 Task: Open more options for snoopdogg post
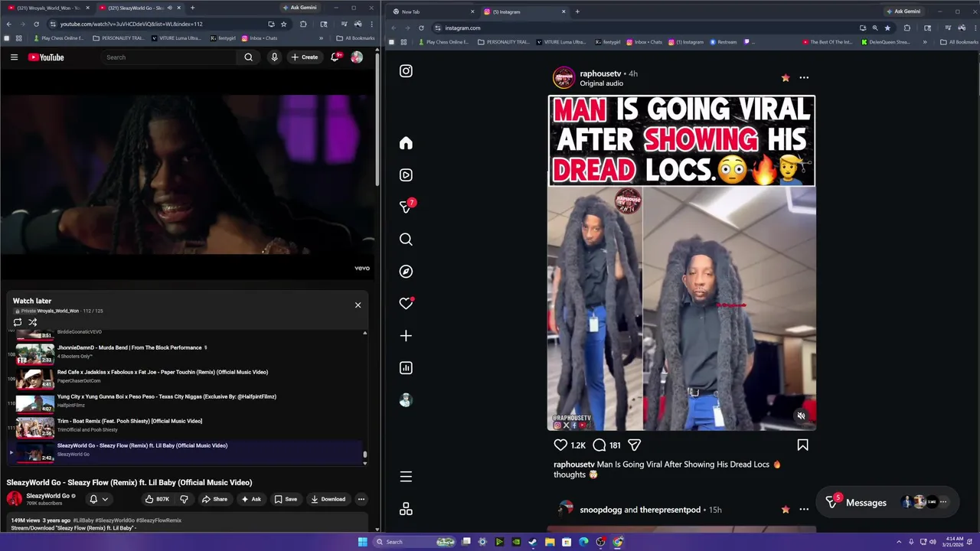tap(804, 509)
